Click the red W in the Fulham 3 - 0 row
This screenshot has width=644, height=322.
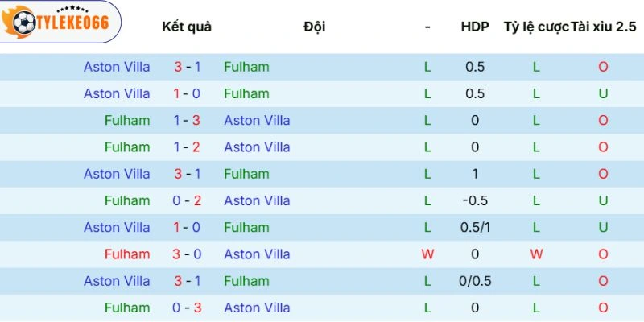[x=427, y=254]
